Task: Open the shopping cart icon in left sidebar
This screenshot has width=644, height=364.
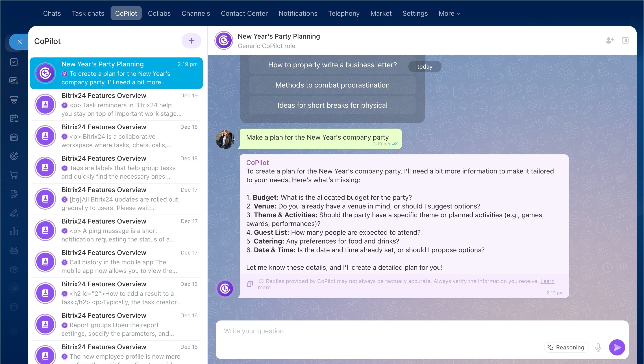Action: (x=14, y=175)
